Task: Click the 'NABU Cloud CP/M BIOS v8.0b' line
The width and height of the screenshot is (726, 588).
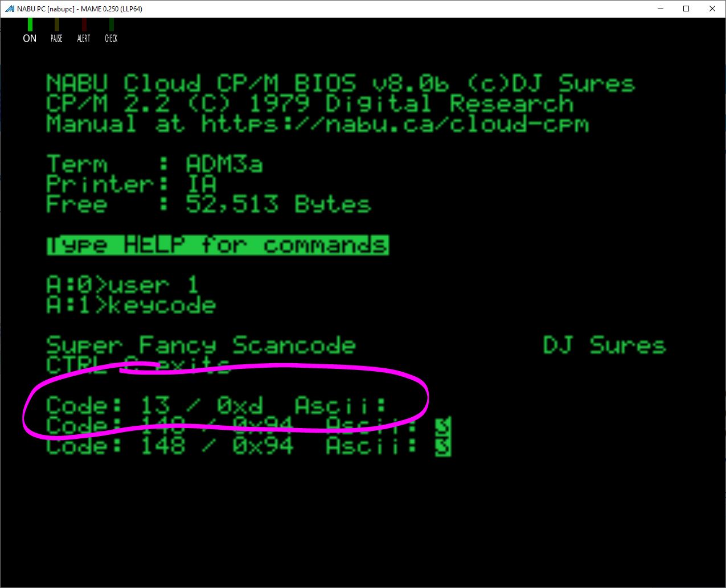Action: click(341, 84)
